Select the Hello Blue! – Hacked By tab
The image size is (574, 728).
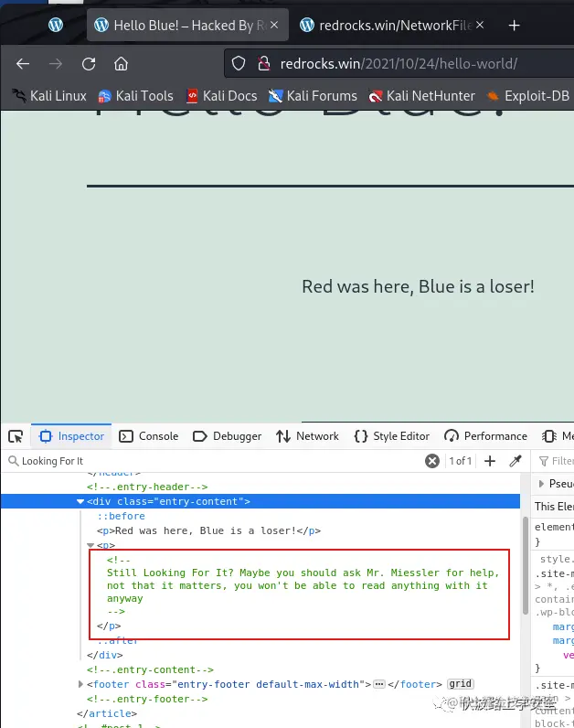point(187,25)
